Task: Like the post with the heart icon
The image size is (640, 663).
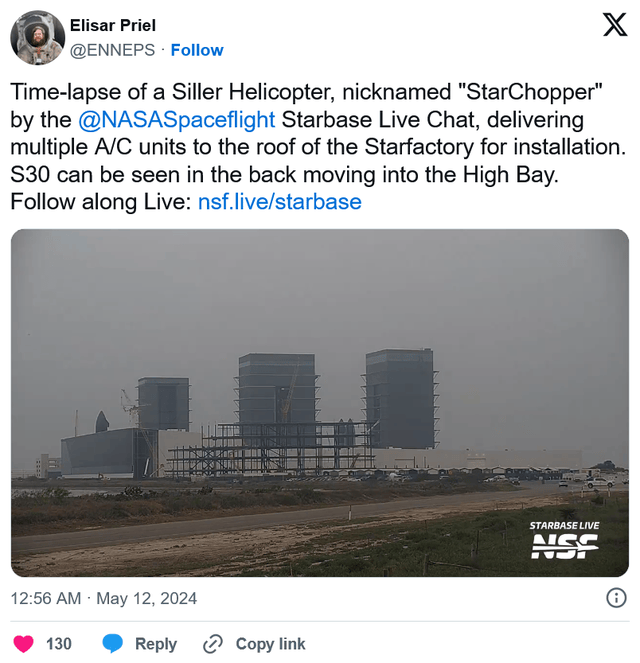Action: (23, 644)
